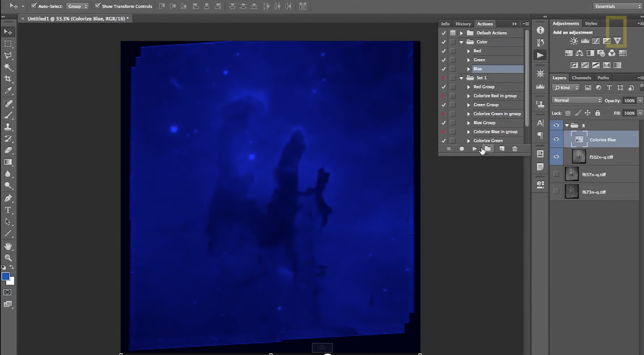The height and width of the screenshot is (355, 644).
Task: Toggle dialog box for Default Actions
Action: tap(453, 33)
